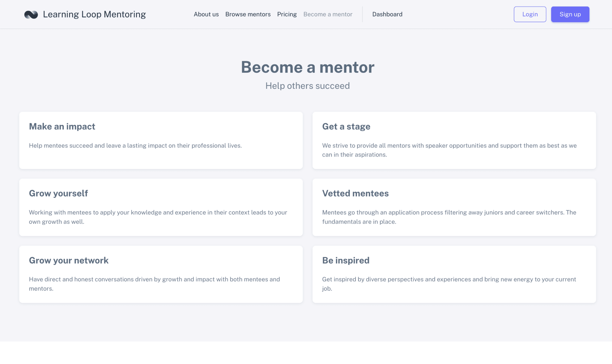Viewport: 612px width, 364px height.
Task: Open the Dashboard link
Action: [x=387, y=14]
